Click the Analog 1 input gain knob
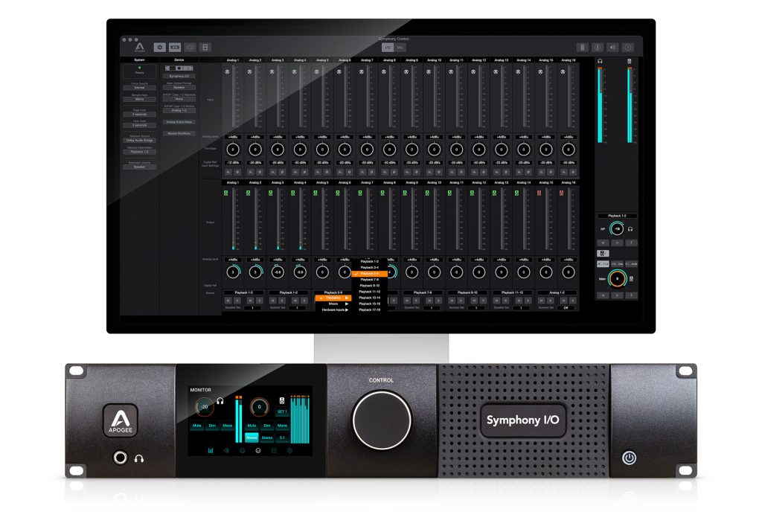Viewport: 762px width, 532px height. point(232,149)
